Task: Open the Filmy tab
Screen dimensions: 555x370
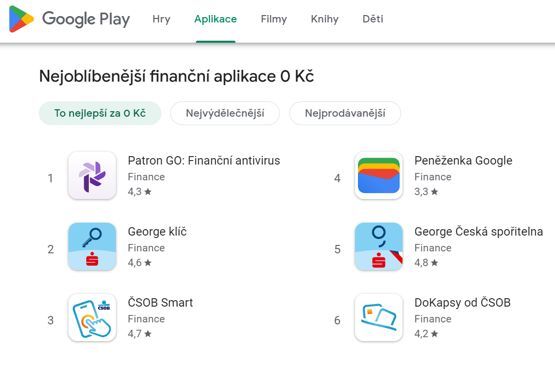Action: [274, 19]
